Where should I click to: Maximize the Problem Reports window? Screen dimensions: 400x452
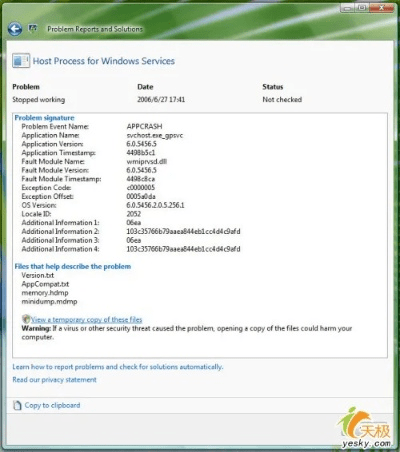click(x=362, y=8)
